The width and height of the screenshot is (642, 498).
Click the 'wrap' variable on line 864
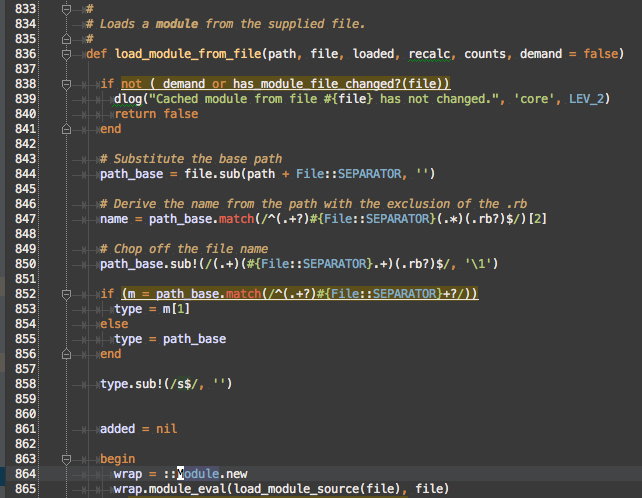pyautogui.click(x=128, y=474)
